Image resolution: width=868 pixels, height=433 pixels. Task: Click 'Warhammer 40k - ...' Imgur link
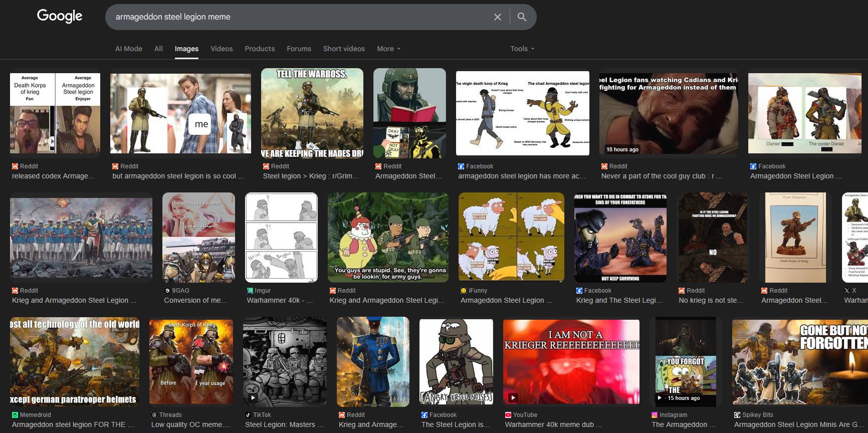click(x=280, y=300)
